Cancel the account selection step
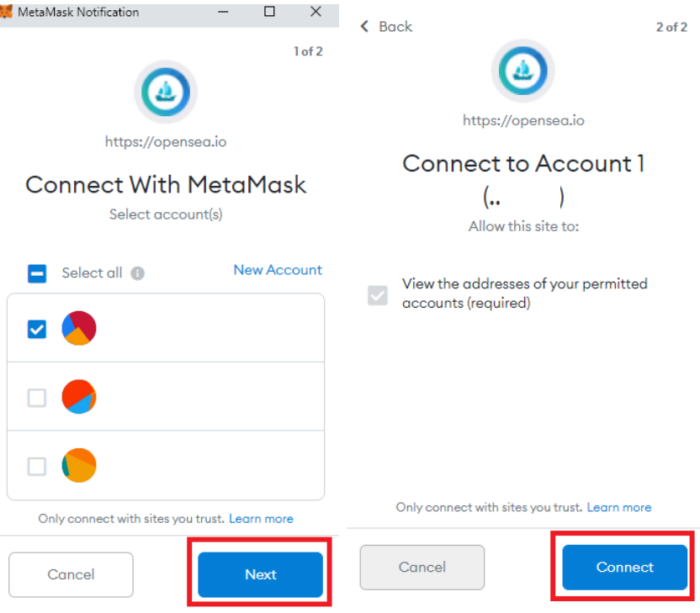The height and width of the screenshot is (613, 700). tap(71, 574)
